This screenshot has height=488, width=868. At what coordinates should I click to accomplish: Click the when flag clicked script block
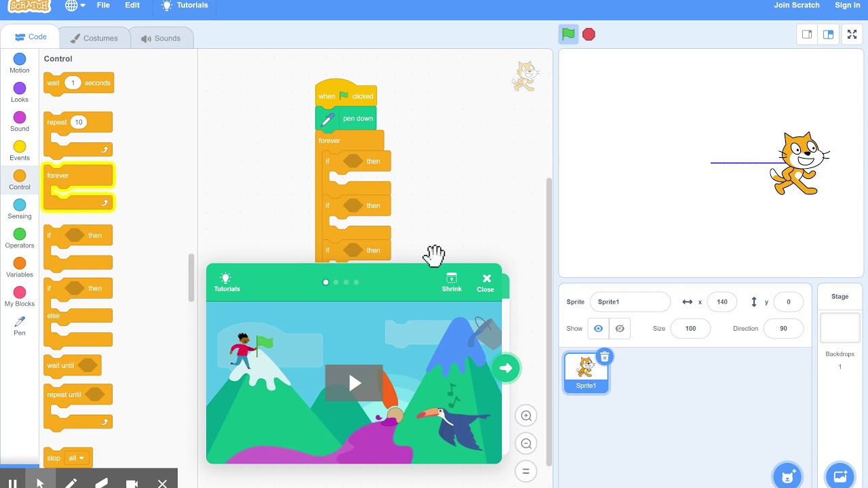pyautogui.click(x=346, y=94)
